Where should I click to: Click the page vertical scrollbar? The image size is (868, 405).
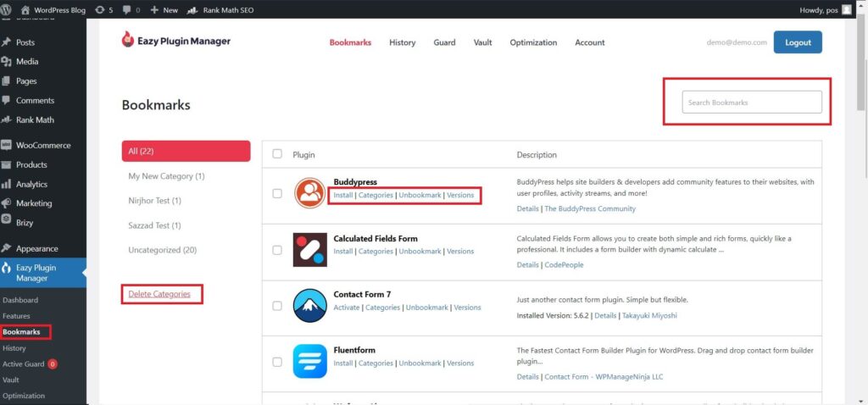(x=862, y=64)
